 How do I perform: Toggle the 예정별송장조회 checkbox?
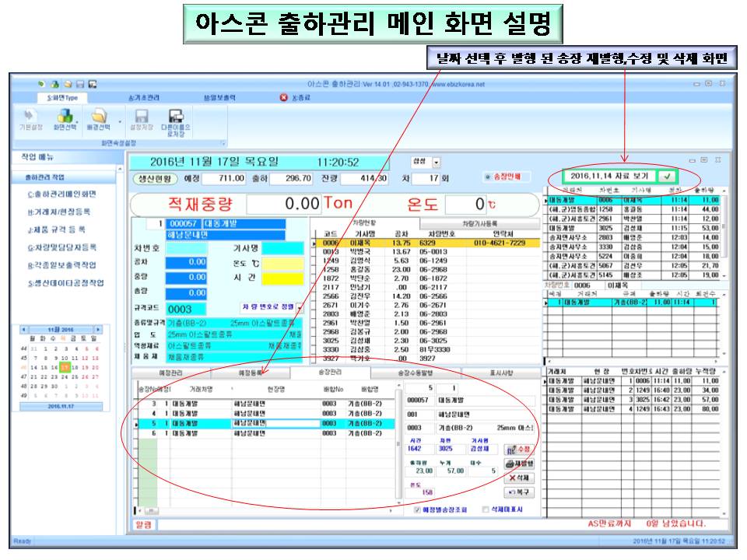coord(417,509)
